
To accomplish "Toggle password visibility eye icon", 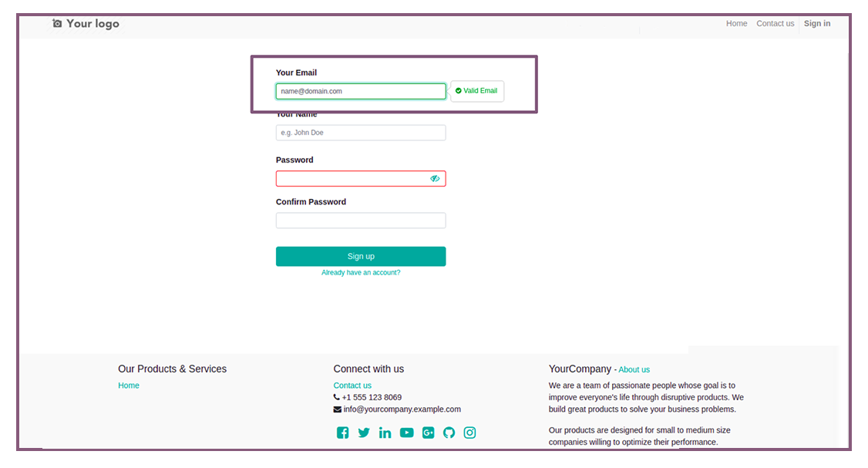I will coord(435,178).
